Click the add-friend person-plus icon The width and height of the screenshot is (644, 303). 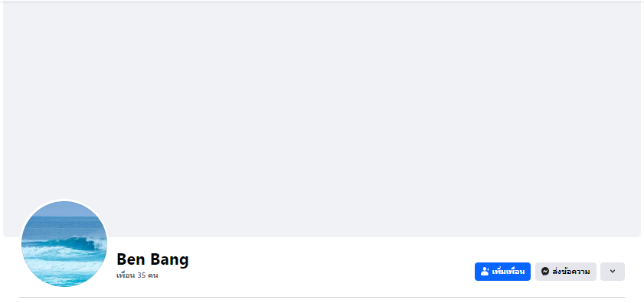click(x=485, y=272)
